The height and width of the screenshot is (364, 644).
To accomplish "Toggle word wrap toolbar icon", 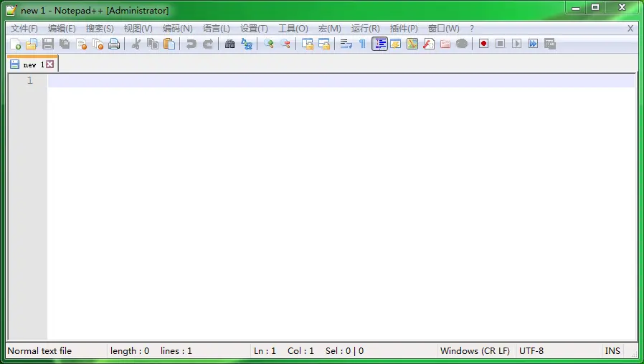I will point(346,44).
